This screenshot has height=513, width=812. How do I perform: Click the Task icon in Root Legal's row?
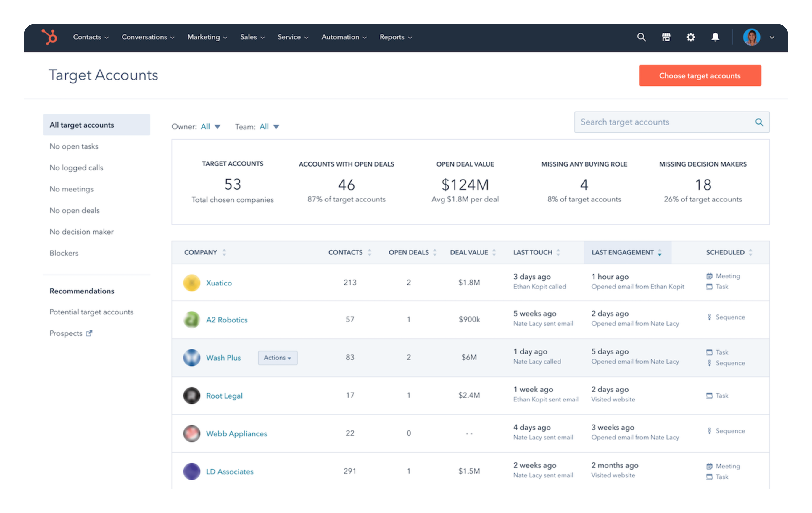(710, 395)
